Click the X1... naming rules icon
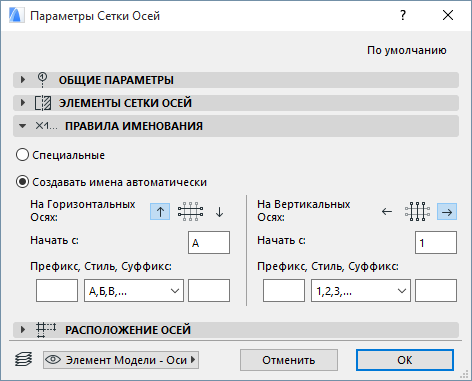The width and height of the screenshot is (472, 381). point(46,126)
